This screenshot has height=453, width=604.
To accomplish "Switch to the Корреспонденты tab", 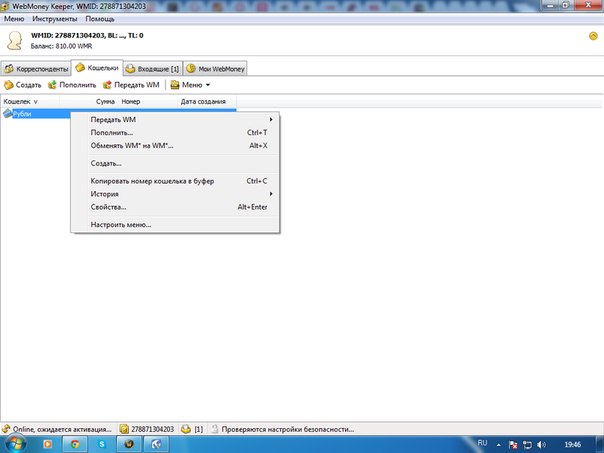I will coord(36,69).
